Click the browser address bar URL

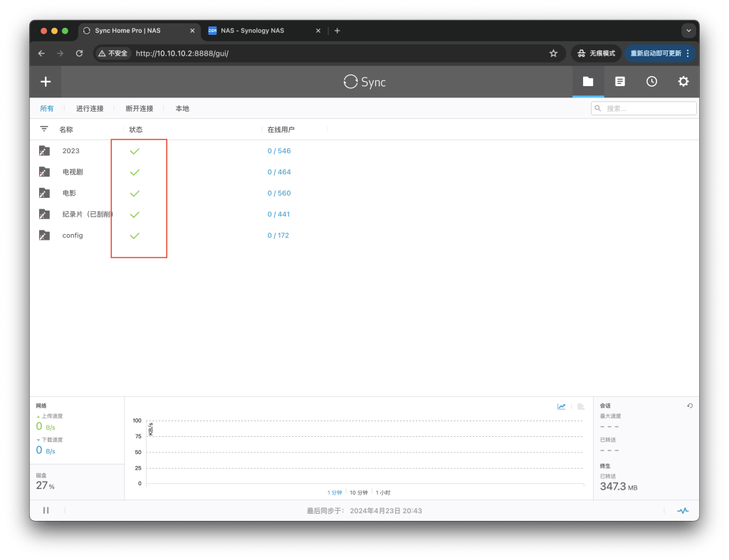point(182,53)
